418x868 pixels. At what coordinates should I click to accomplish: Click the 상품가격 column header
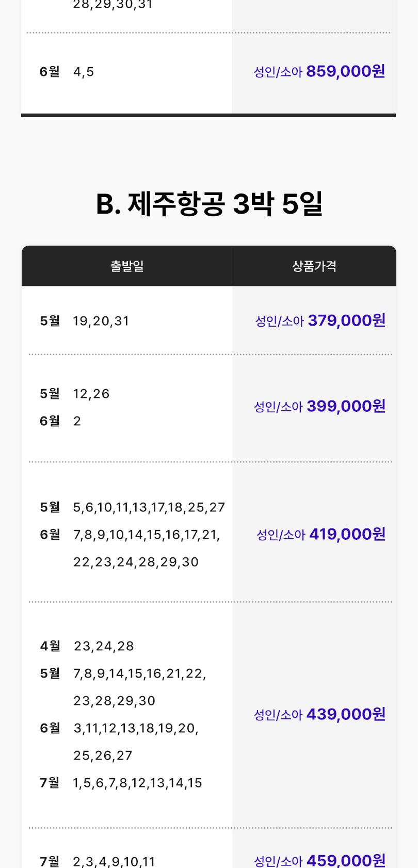[x=314, y=266]
